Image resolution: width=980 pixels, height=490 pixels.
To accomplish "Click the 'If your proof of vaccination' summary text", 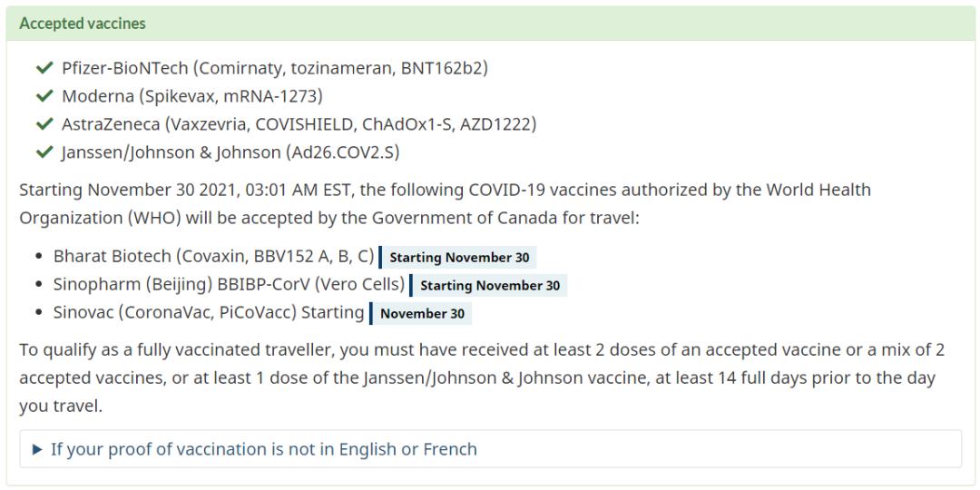I will pyautogui.click(x=263, y=449).
